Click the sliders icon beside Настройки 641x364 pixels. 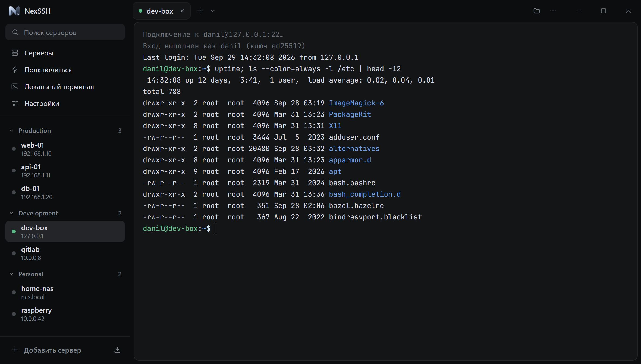15,103
